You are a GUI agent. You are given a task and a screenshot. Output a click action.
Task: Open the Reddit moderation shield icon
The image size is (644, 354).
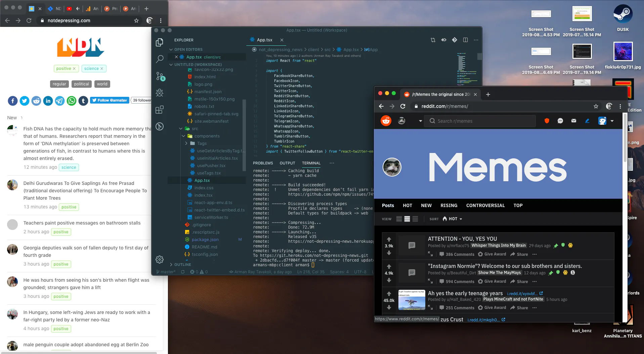(547, 121)
